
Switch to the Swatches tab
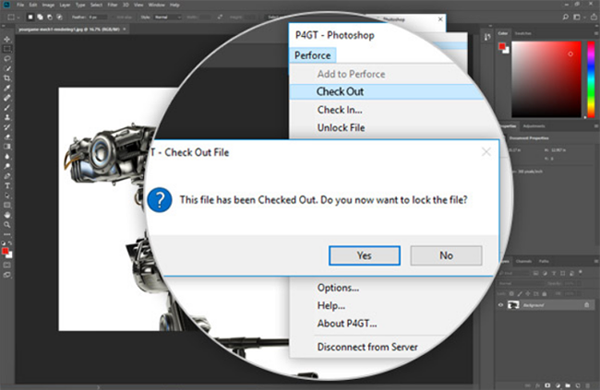[x=523, y=33]
